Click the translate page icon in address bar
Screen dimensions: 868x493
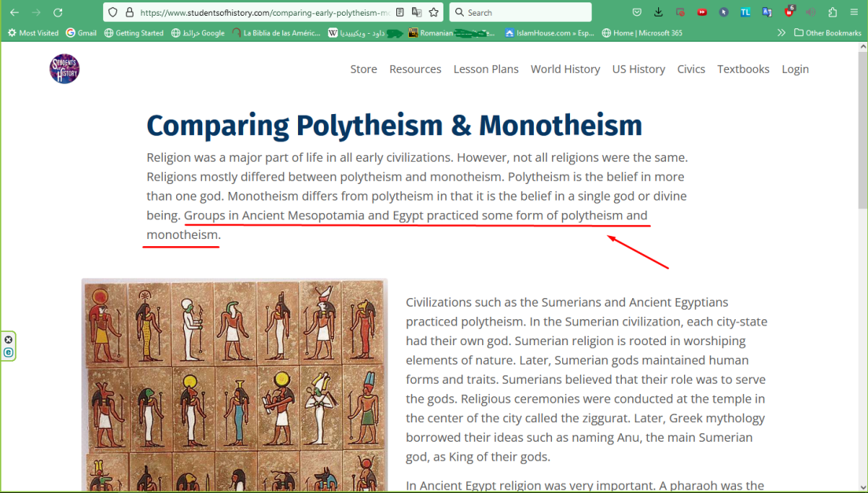point(417,12)
